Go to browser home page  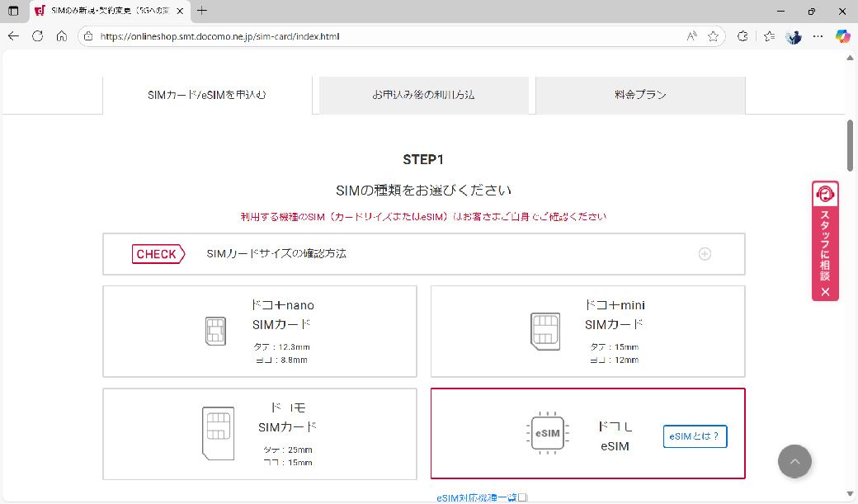click(x=61, y=36)
